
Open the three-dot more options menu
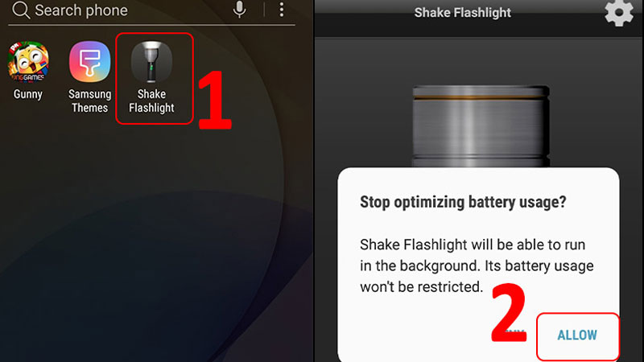[281, 10]
